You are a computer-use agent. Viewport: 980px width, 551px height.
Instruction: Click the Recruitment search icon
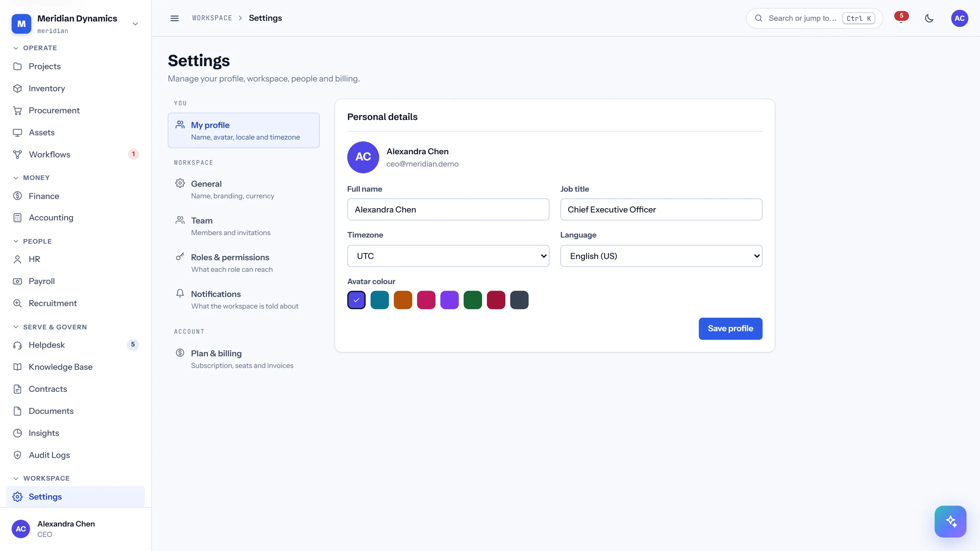[17, 303]
